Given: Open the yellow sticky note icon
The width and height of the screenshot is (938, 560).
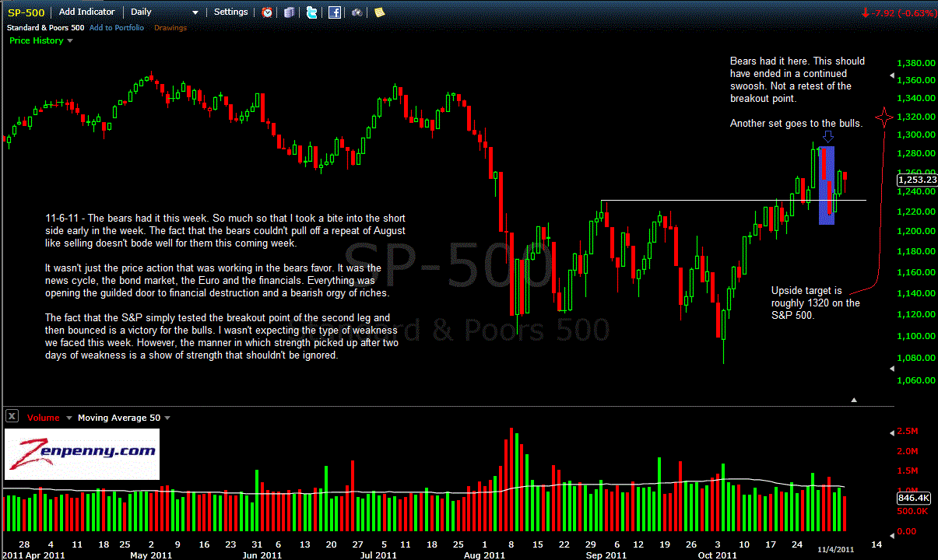Looking at the screenshot, I should [379, 12].
